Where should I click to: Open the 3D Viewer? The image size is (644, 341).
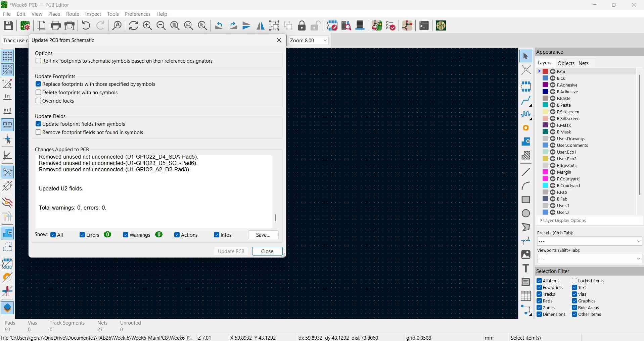(x=360, y=25)
